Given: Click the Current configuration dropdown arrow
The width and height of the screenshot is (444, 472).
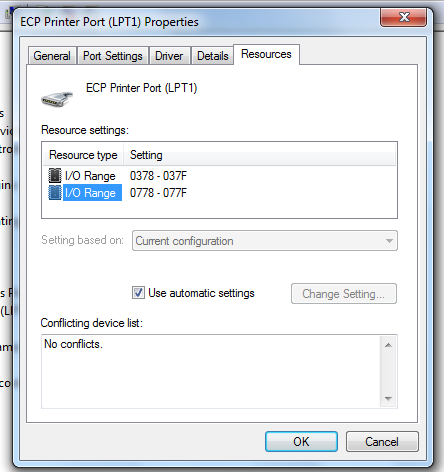Looking at the screenshot, I should (x=389, y=241).
